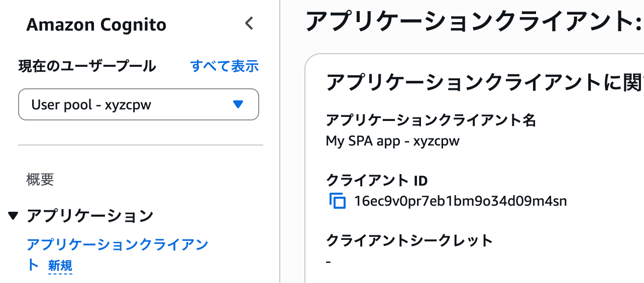
Task: Click the アプリケーションクライアント名 field label
Action: (x=431, y=120)
